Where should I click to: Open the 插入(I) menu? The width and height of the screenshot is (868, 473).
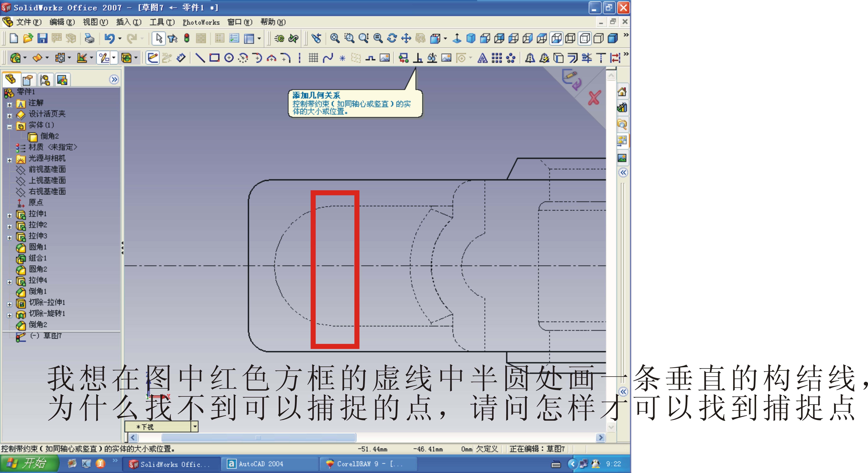click(128, 22)
